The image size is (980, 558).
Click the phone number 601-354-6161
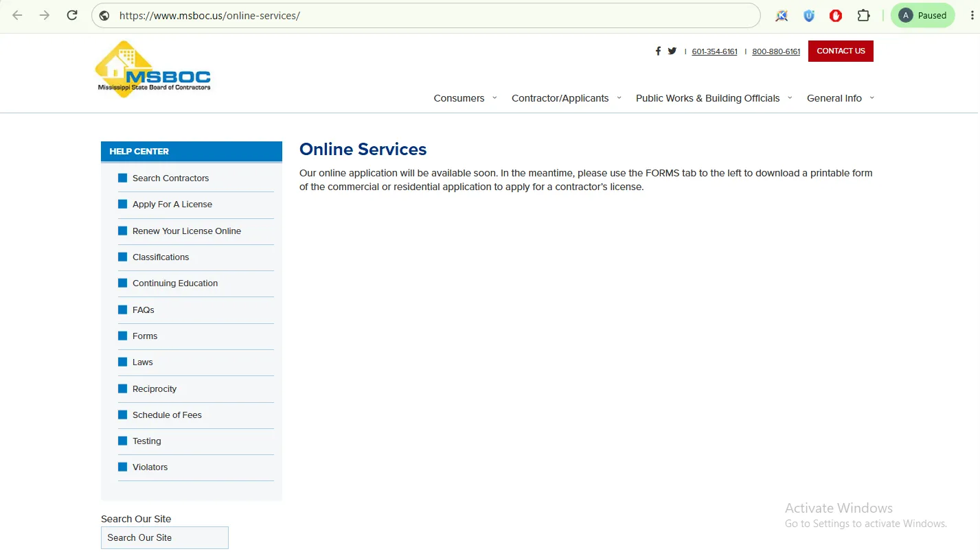[714, 51]
